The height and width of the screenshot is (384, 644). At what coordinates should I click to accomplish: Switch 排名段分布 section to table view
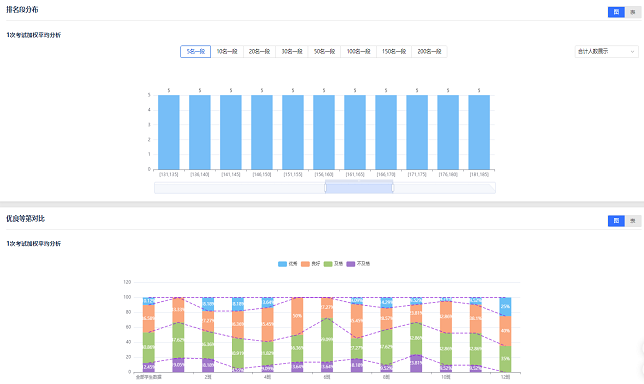tap(633, 12)
